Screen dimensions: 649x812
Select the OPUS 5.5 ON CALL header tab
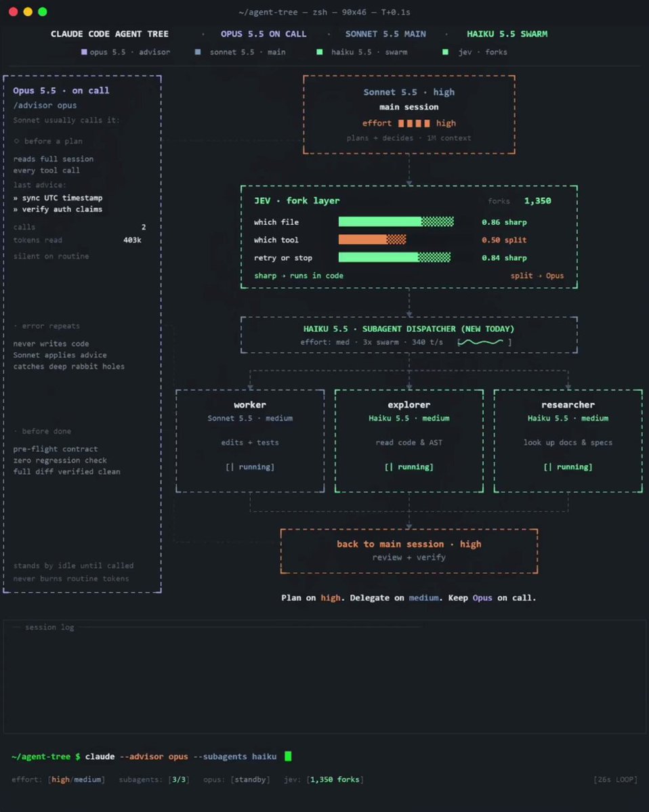pyautogui.click(x=263, y=34)
